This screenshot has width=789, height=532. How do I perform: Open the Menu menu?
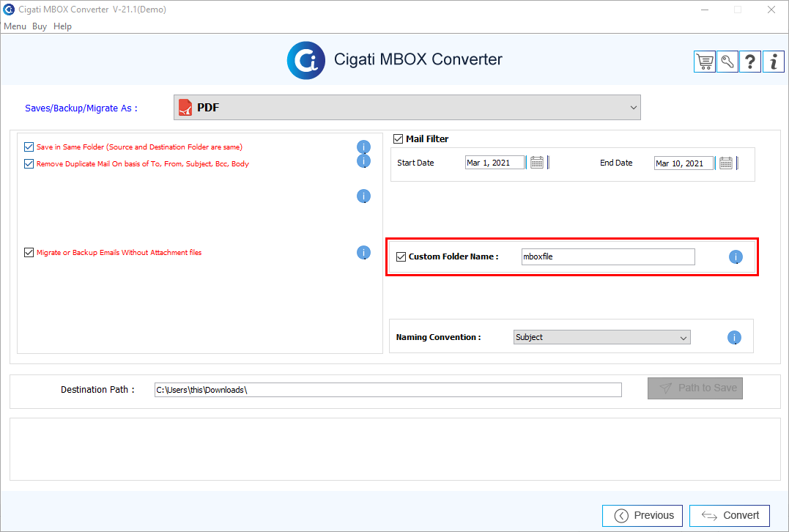click(x=15, y=26)
